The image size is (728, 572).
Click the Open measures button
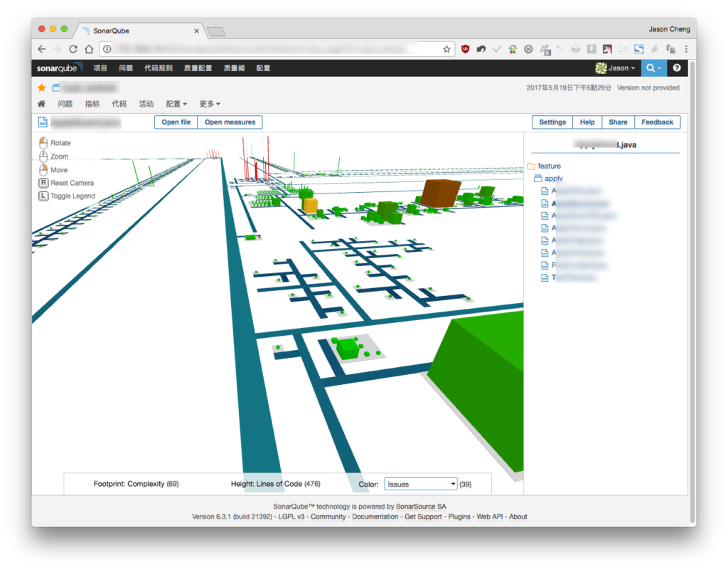tap(230, 122)
